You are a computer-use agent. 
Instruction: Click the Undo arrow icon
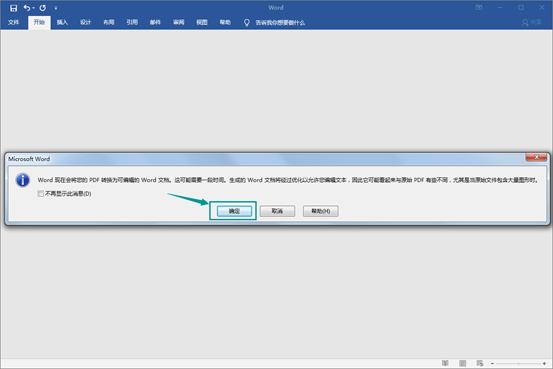[27, 8]
